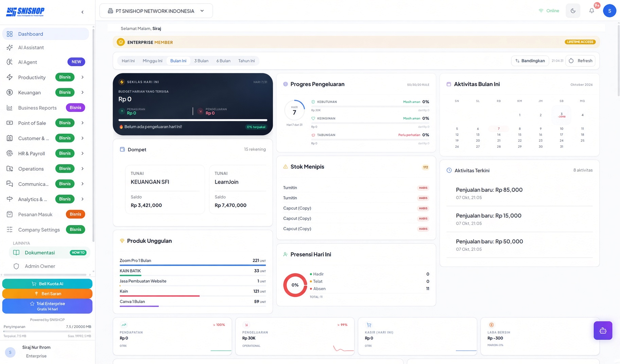Viewport: 620px width, 364px height.
Task: Select the Minggu Ini period tab
Action: (152, 61)
